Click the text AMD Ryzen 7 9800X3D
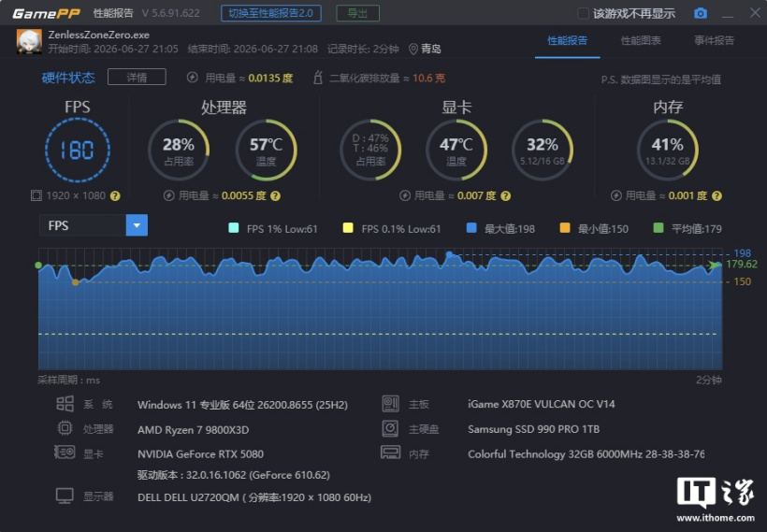Image resolution: width=767 pixels, height=532 pixels. click(x=194, y=430)
